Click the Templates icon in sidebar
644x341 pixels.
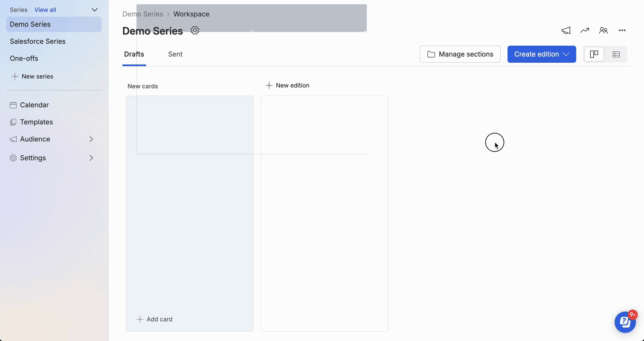(x=13, y=122)
